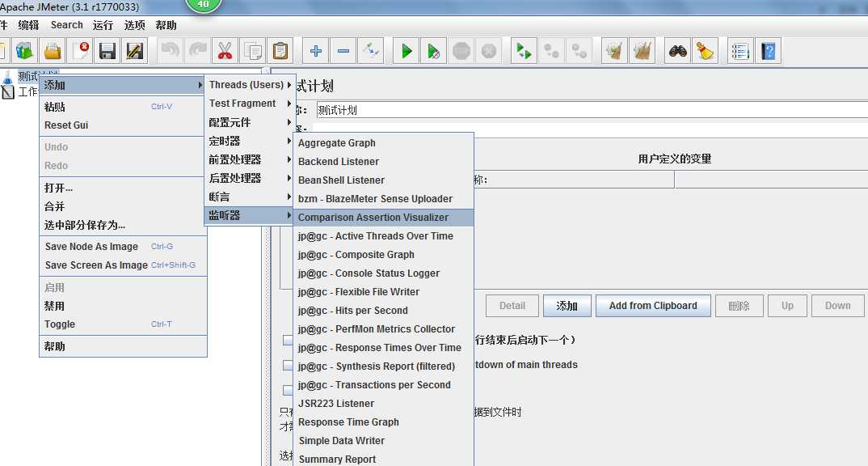Click the Collapse All minus icon
This screenshot has height=466, width=868.
[x=343, y=51]
